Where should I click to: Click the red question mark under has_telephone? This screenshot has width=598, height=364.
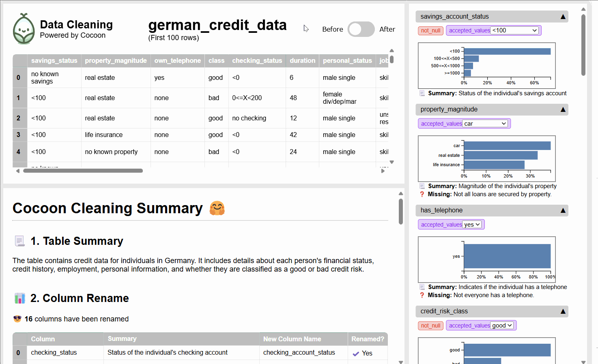click(422, 295)
